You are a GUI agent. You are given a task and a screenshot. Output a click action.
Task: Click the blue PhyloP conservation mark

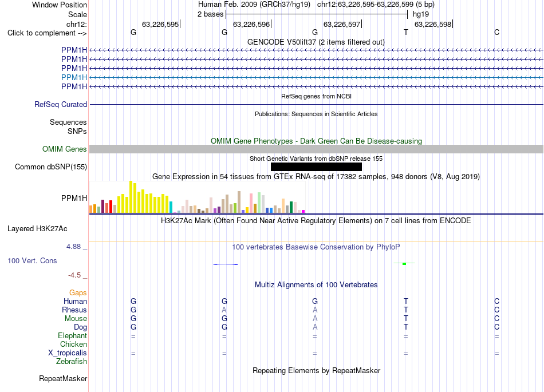pyautogui.click(x=226, y=264)
